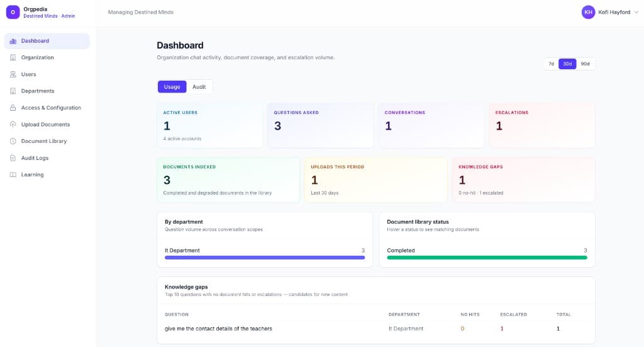Click the NO HITS column header
This screenshot has height=347, width=644.
coord(470,314)
